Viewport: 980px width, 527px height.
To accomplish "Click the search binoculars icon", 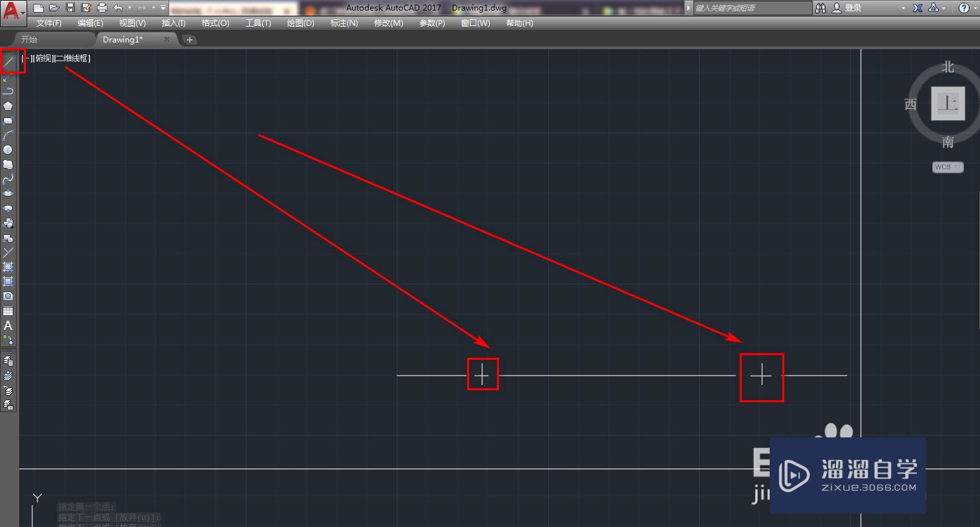I will point(821,8).
